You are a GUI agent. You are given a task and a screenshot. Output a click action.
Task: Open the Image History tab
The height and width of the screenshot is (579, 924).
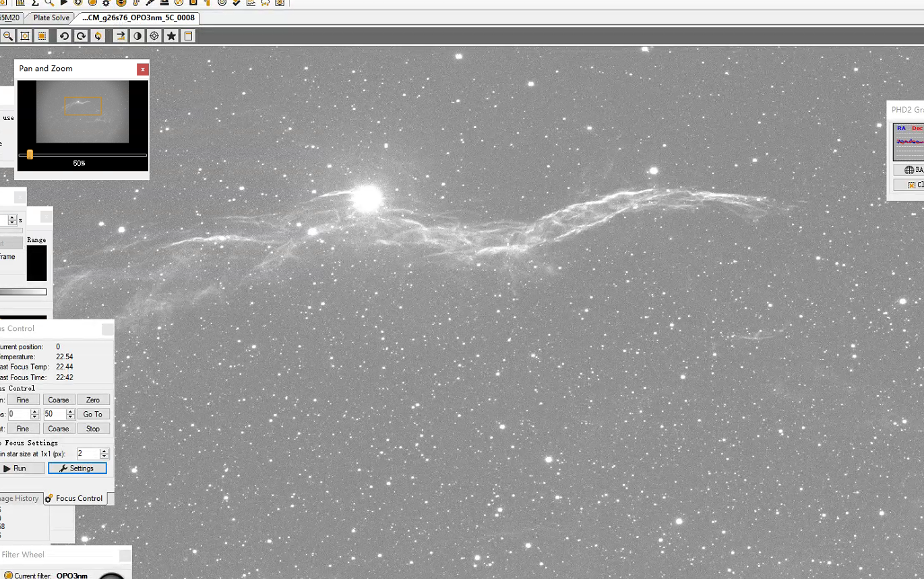point(20,498)
